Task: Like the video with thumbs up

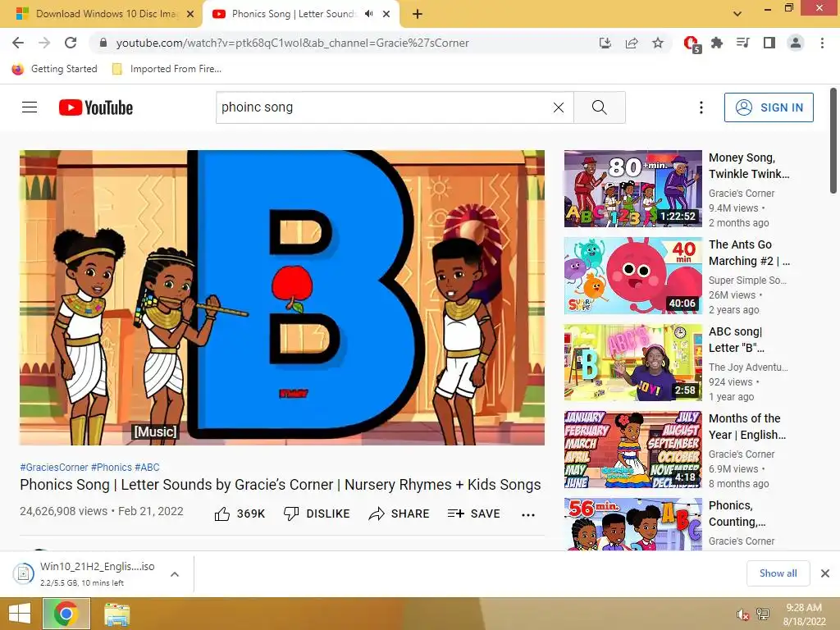Action: click(240, 514)
